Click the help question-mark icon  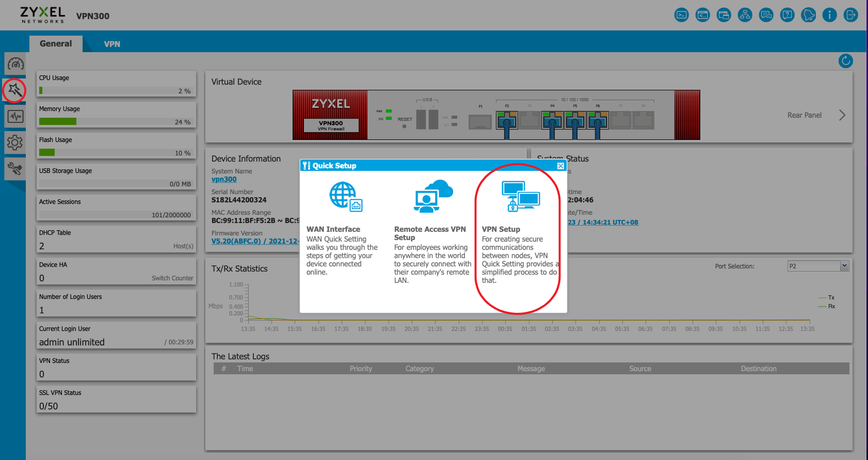click(787, 15)
